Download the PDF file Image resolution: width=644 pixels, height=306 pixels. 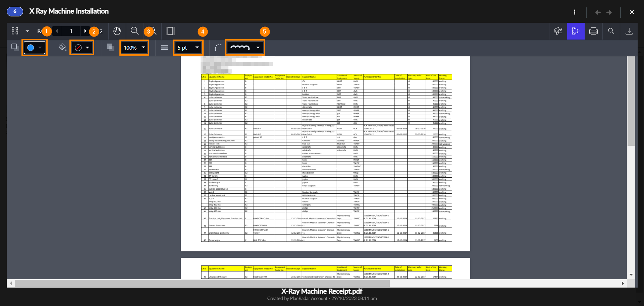(629, 31)
